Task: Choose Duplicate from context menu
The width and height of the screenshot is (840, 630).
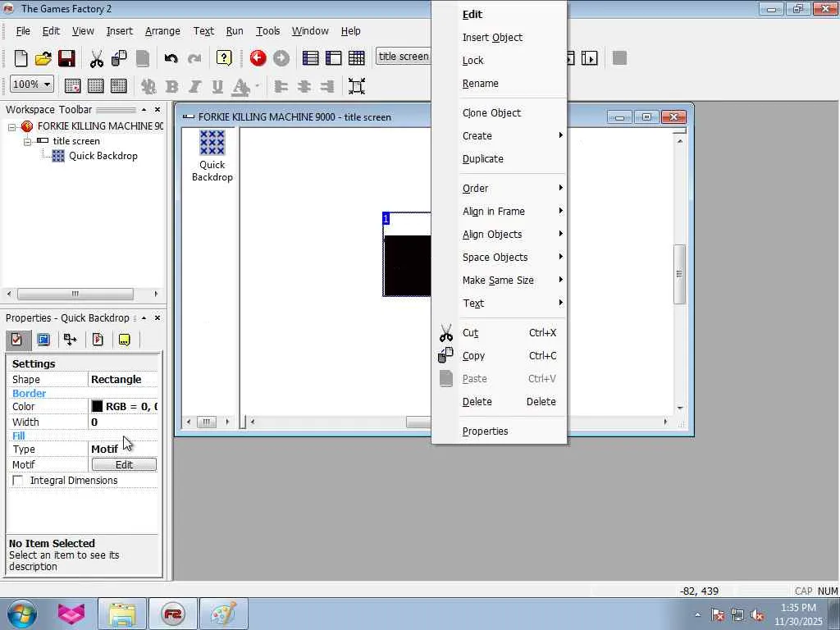Action: coord(482,159)
